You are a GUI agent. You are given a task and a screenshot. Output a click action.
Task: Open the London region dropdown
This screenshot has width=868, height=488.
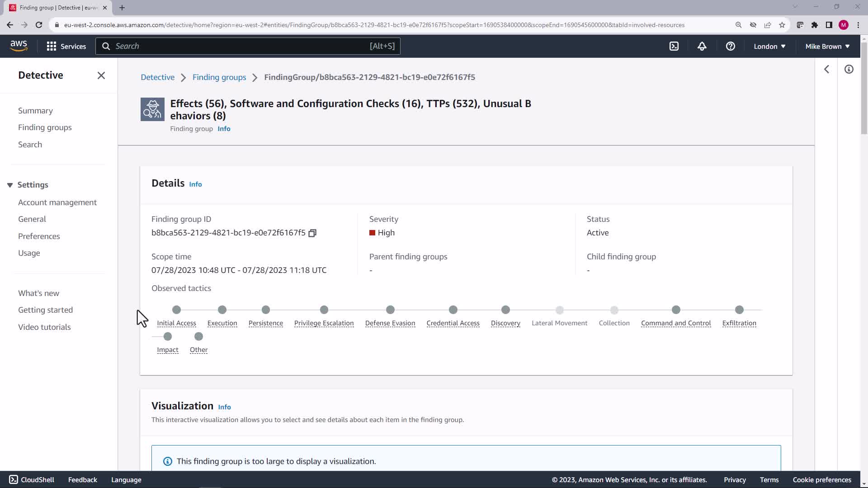tap(769, 46)
